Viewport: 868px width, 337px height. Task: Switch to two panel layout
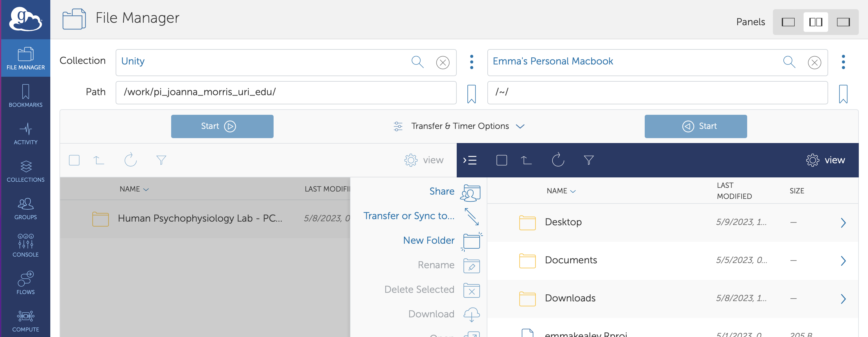816,22
